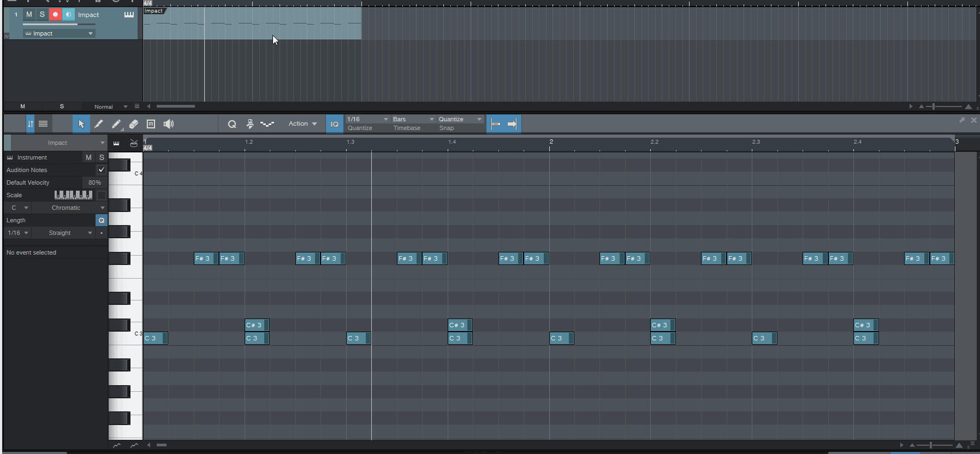This screenshot has width=980, height=454.
Task: Uncheck Audition Notes checkbox
Action: (x=102, y=170)
